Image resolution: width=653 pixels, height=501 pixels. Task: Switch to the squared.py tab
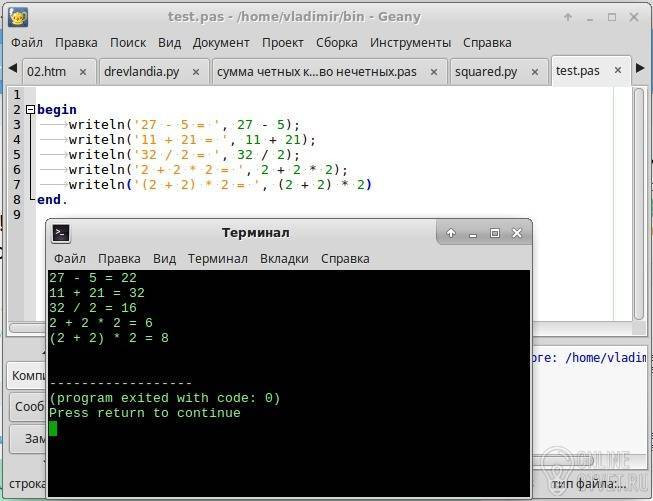click(485, 72)
